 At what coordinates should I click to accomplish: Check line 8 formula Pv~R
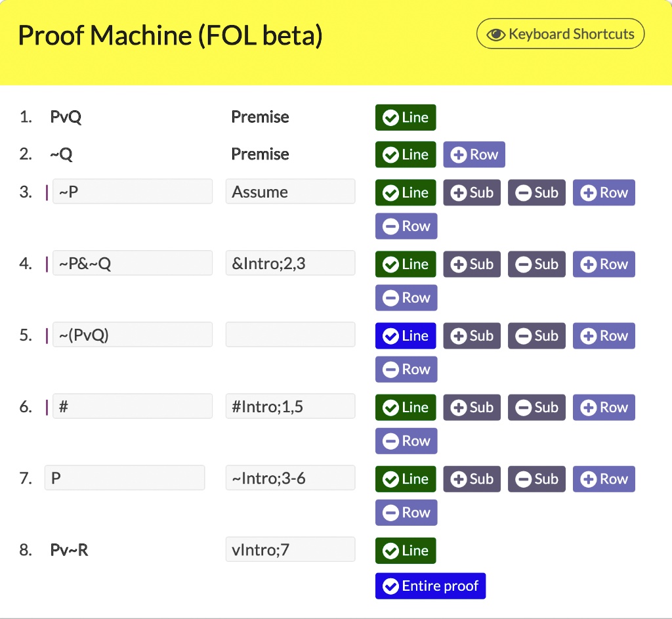(x=405, y=551)
